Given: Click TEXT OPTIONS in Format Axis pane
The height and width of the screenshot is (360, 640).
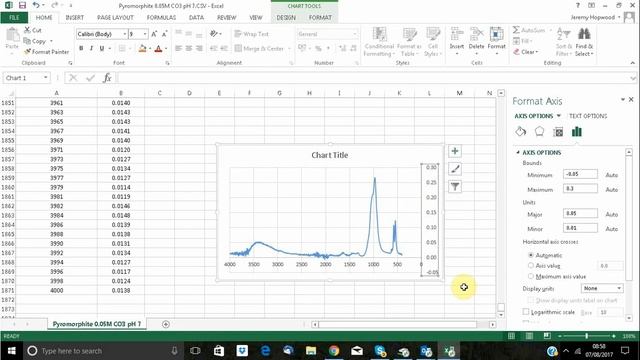Looking at the screenshot, I should click(x=588, y=116).
